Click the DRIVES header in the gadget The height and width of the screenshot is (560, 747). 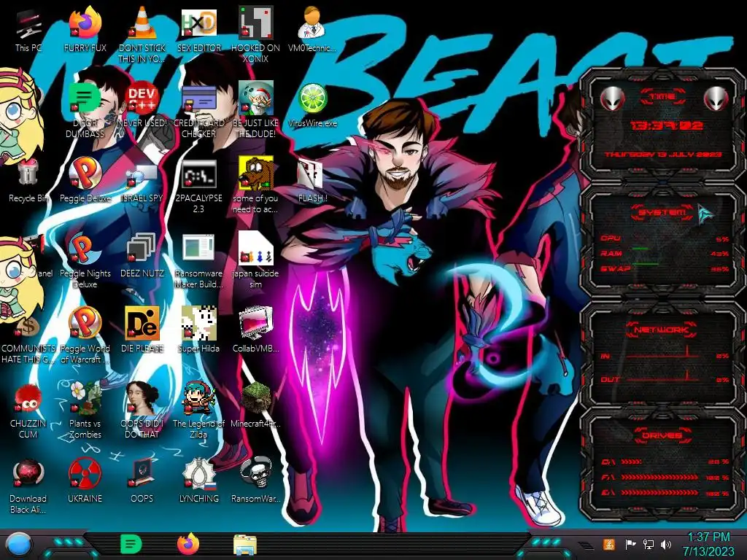tap(662, 435)
